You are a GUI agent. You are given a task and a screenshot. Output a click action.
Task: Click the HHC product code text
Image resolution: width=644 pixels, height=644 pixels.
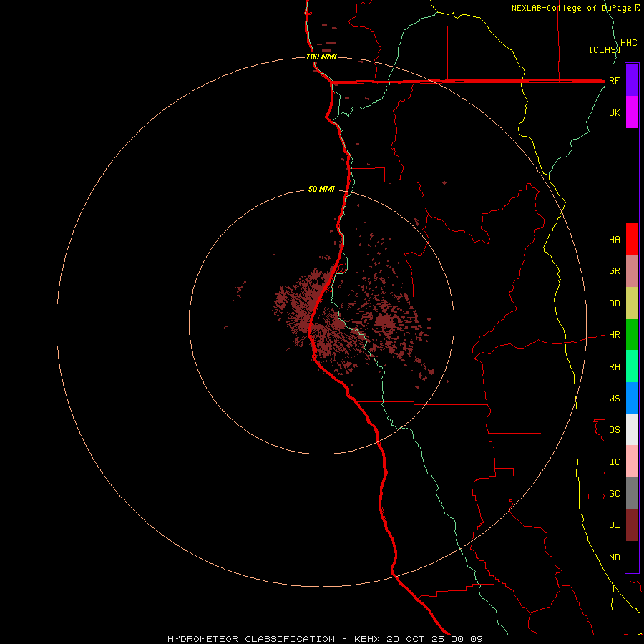point(628,43)
